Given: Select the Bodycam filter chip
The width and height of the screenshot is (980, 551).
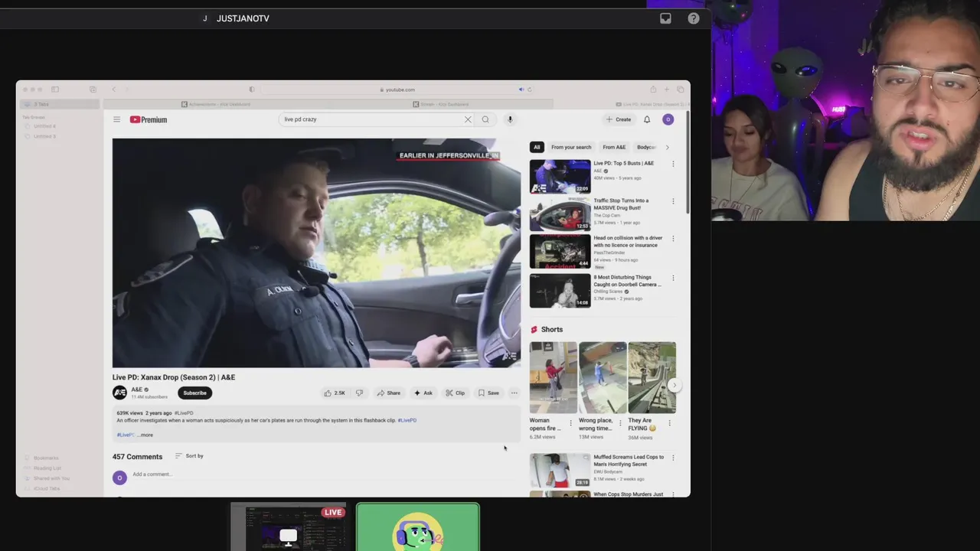Looking at the screenshot, I should click(x=647, y=147).
